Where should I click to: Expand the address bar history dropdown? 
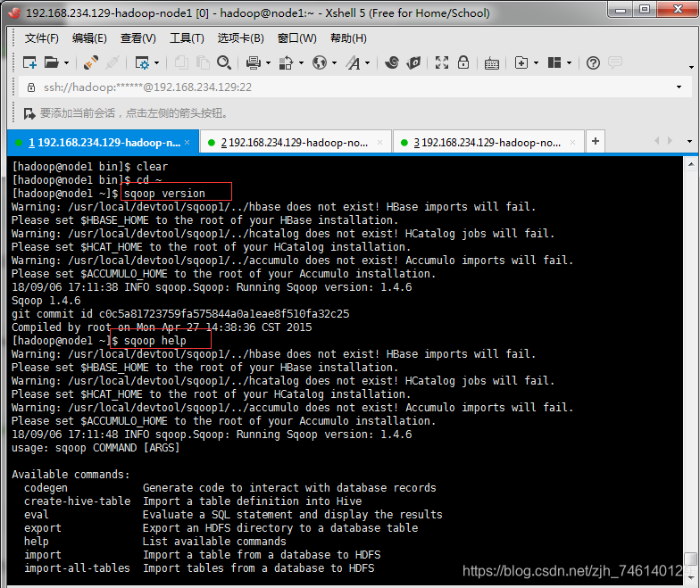click(679, 87)
